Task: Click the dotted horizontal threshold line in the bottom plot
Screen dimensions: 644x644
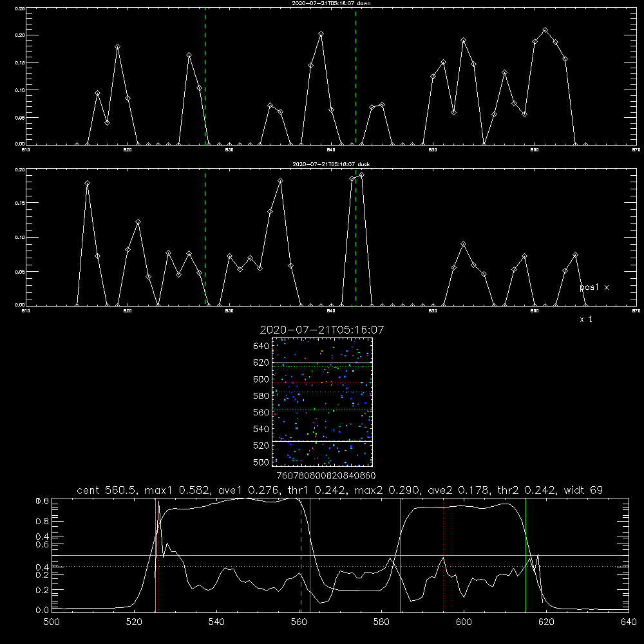Action: 340,566
